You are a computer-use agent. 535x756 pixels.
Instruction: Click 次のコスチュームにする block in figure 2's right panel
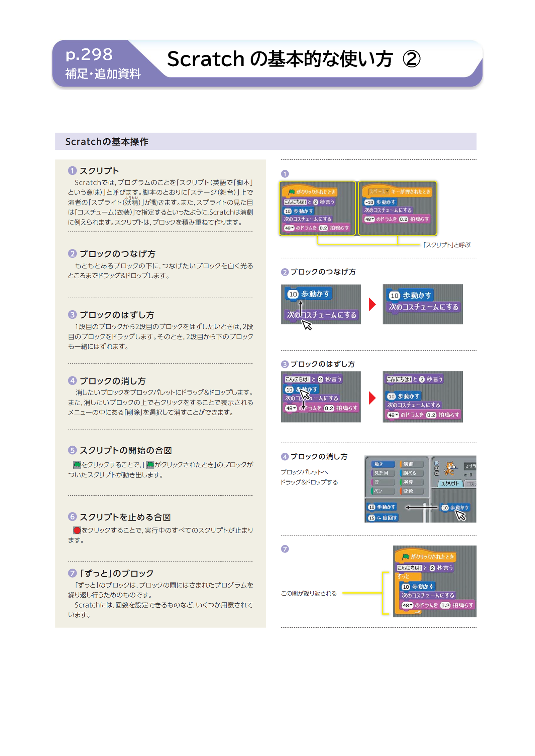(423, 307)
